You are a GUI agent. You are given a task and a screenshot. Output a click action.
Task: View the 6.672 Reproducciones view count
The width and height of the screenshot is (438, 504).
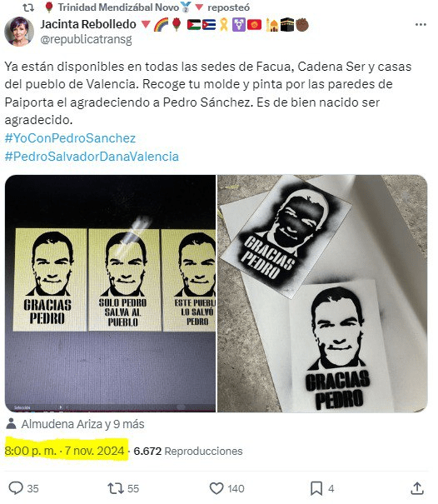coord(188,451)
